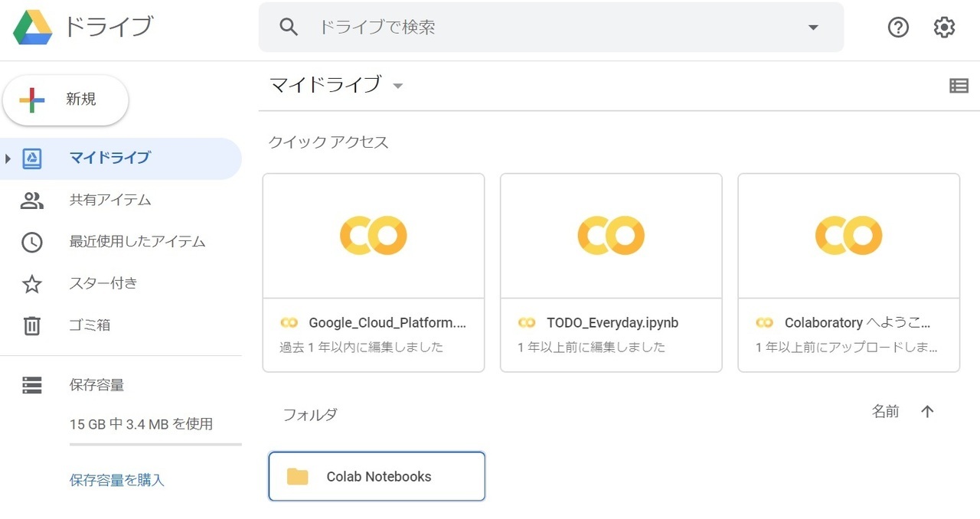The height and width of the screenshot is (519, 980).
Task: Click the small Colab icon beside Google_Cloud_Platform file
Action: (289, 323)
